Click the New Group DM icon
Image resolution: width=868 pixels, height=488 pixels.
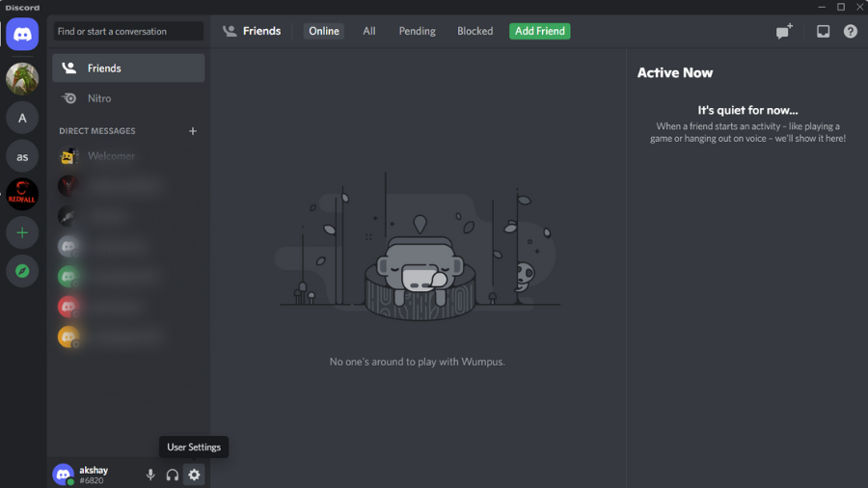tap(784, 31)
